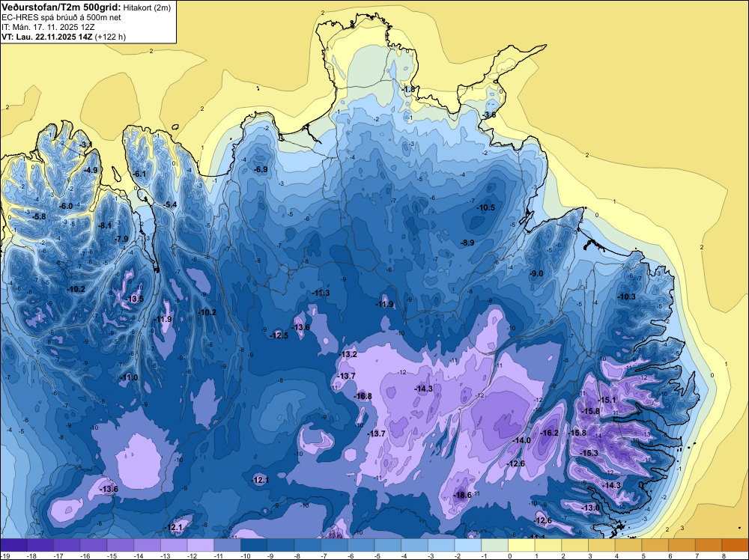
Task: Pick the legend swatch between -6 and -5
Action: [x=362, y=545]
